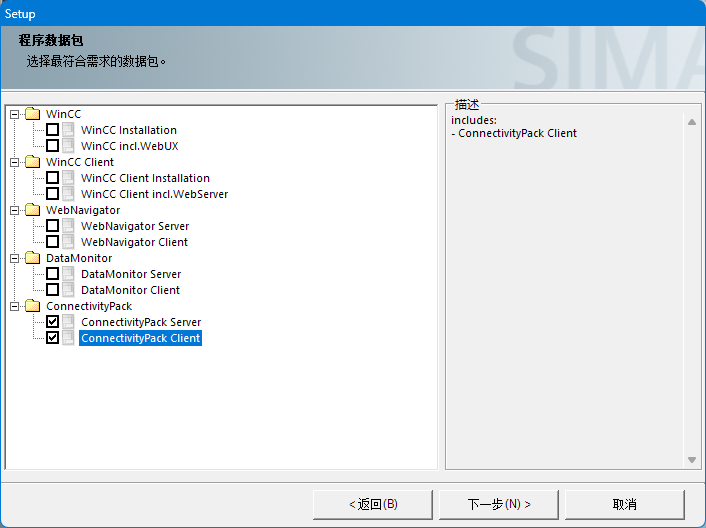Collapse the WebNavigator tree node

14,211
